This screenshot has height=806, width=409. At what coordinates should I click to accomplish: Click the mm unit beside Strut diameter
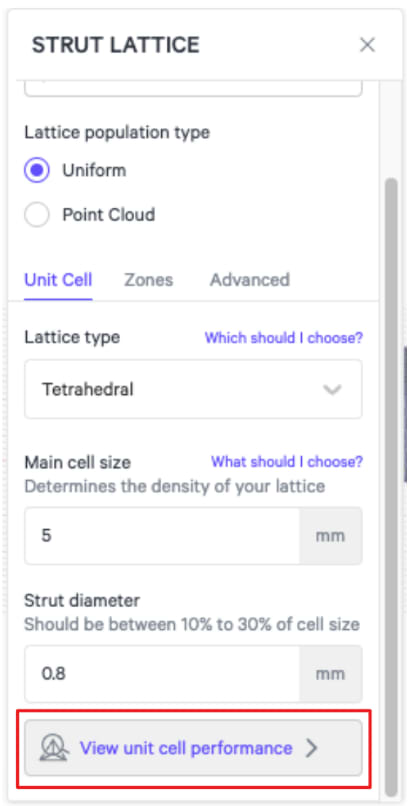click(x=330, y=674)
